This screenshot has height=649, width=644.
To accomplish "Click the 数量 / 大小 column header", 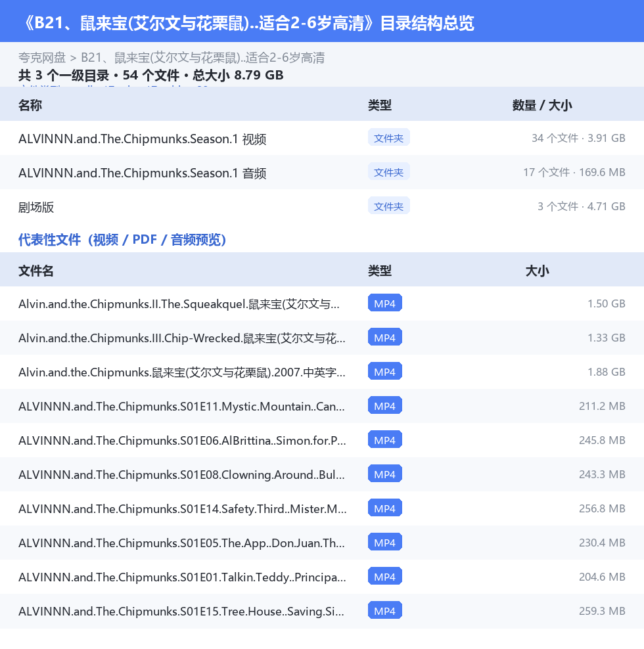I will (x=542, y=105).
